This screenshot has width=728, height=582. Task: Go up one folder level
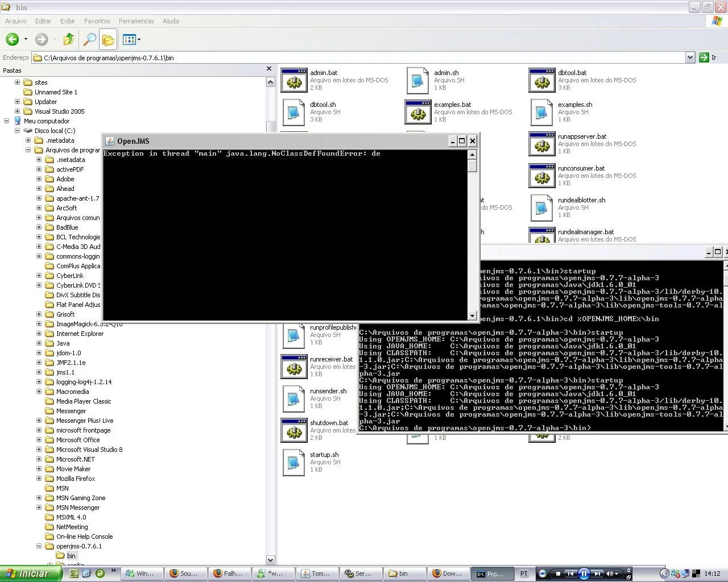(x=69, y=39)
